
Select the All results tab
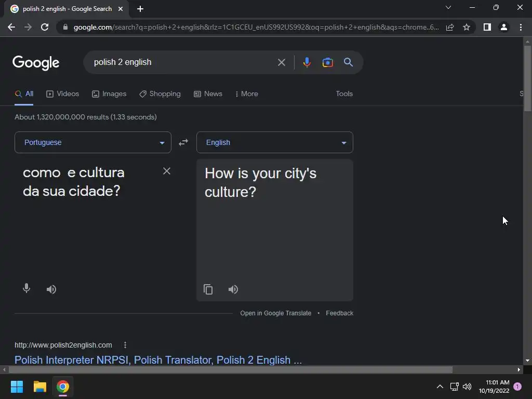(24, 94)
